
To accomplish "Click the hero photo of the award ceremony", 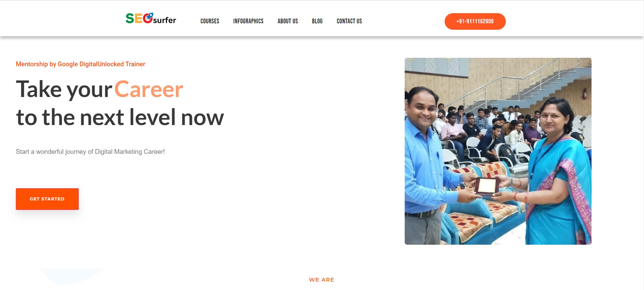I will 498,151.
